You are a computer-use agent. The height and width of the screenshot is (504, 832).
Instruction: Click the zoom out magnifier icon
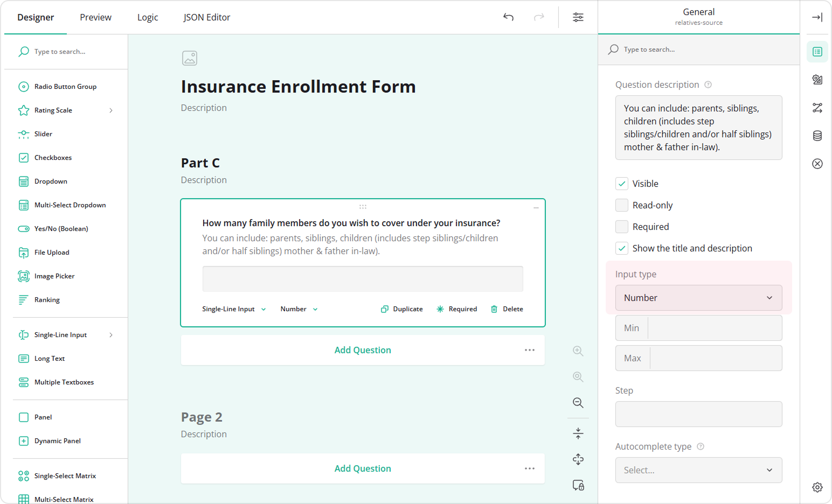(578, 403)
